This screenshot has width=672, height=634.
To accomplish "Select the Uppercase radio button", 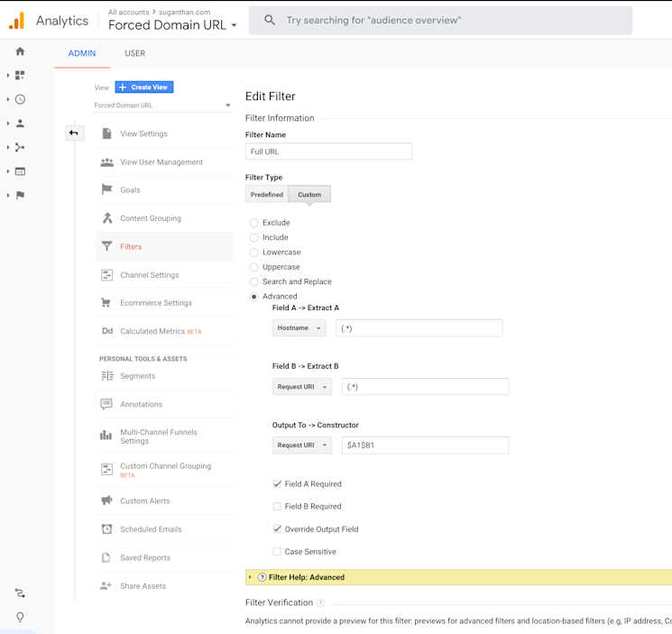I will [x=254, y=267].
